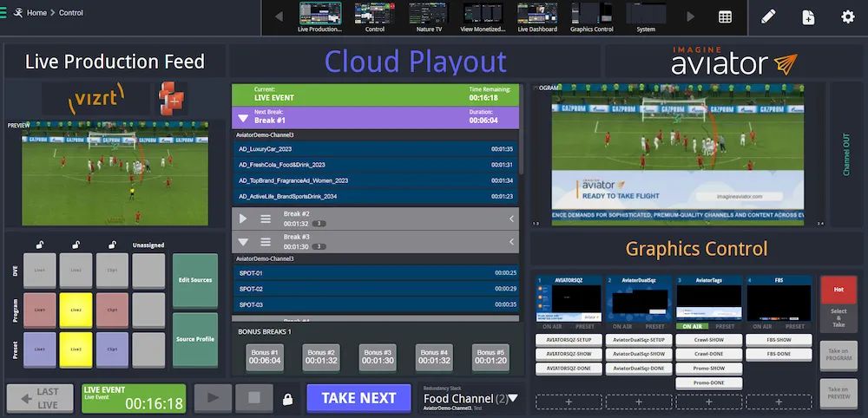This screenshot has height=418, width=868.
Task: Click the new page icon in top bar
Action: 808,16
